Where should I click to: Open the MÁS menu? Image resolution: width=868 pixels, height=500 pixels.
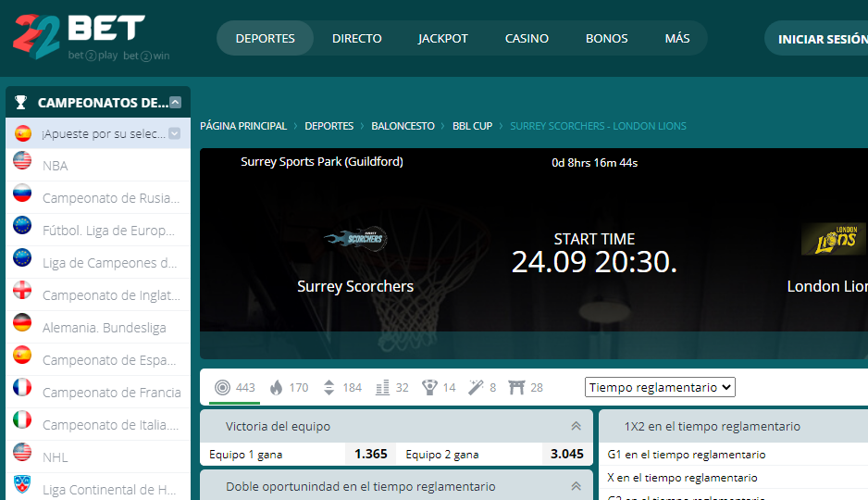(x=677, y=38)
